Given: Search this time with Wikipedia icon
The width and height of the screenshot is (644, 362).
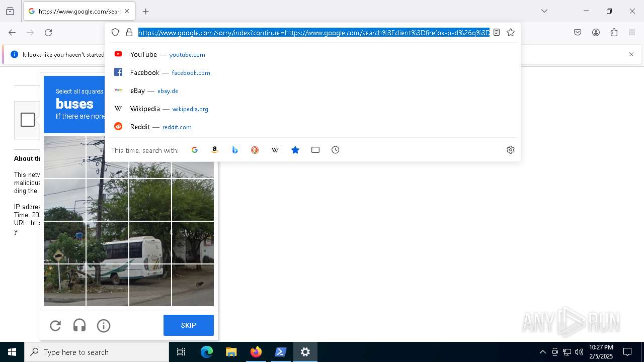Looking at the screenshot, I should click(x=275, y=150).
